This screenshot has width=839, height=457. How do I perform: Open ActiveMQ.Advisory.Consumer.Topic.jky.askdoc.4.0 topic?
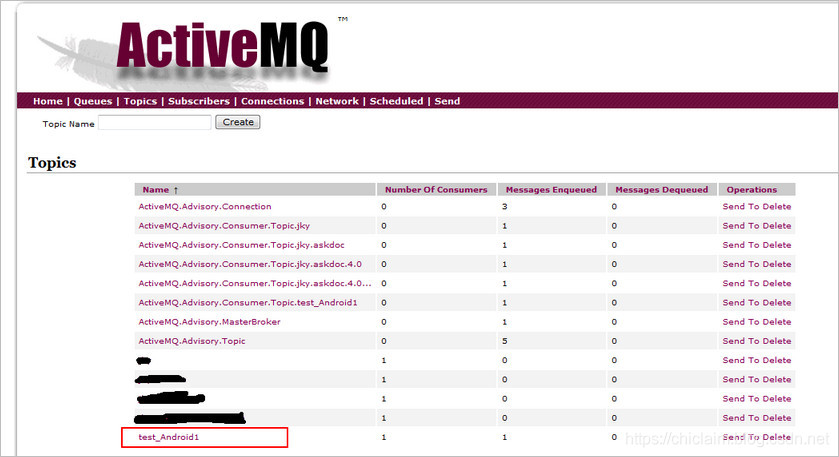click(250, 264)
